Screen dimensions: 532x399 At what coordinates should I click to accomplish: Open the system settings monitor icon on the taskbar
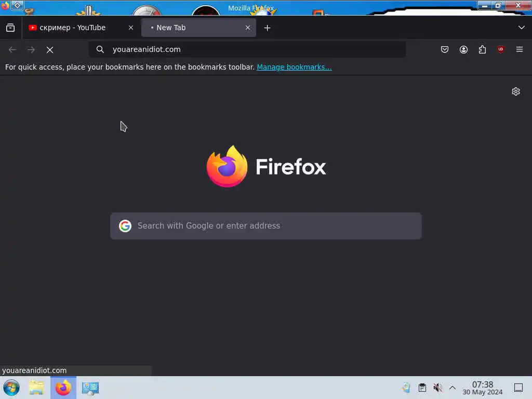(x=90, y=388)
